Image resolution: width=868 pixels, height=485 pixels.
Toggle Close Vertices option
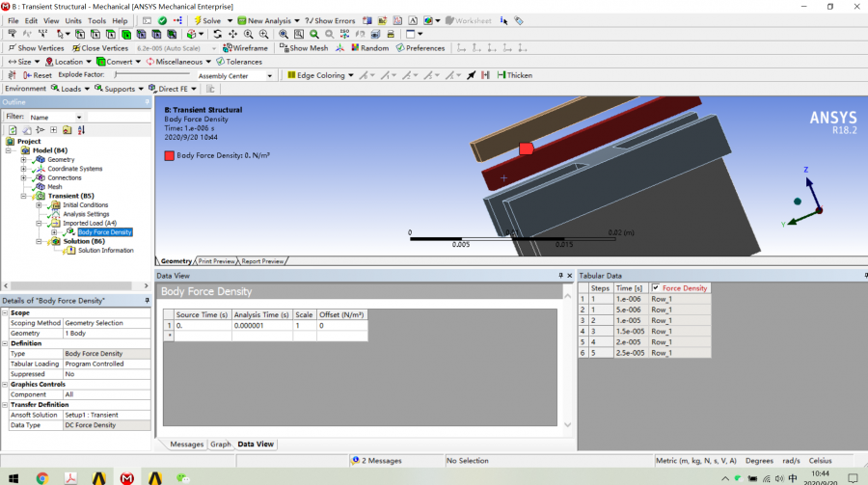pyautogui.click(x=99, y=47)
